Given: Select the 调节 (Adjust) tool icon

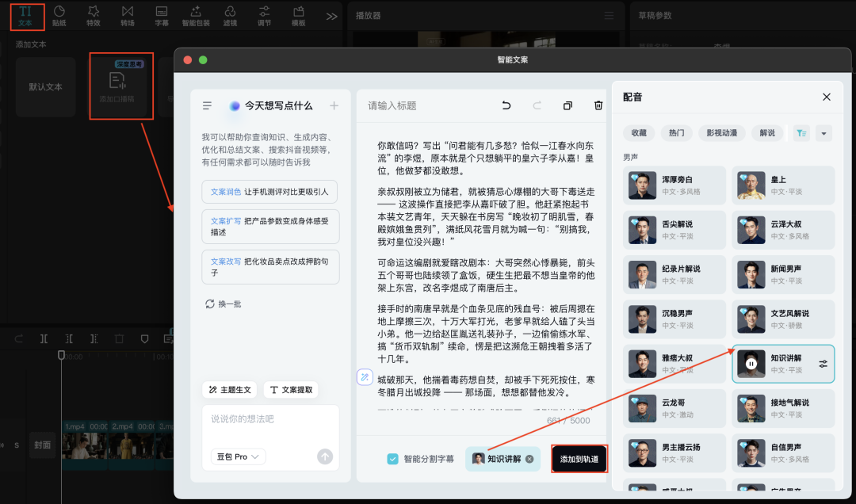Looking at the screenshot, I should (264, 14).
